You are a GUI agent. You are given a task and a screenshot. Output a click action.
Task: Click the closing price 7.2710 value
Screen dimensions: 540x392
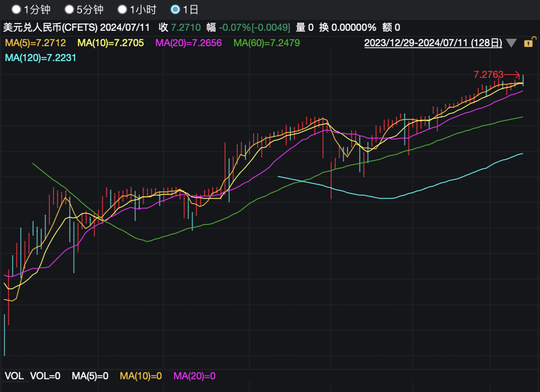tap(186, 27)
